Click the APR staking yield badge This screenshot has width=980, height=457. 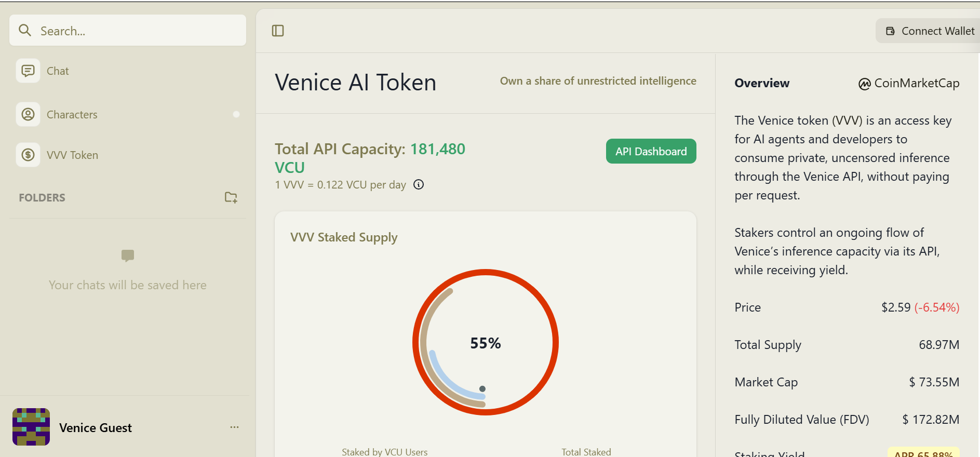(x=923, y=453)
